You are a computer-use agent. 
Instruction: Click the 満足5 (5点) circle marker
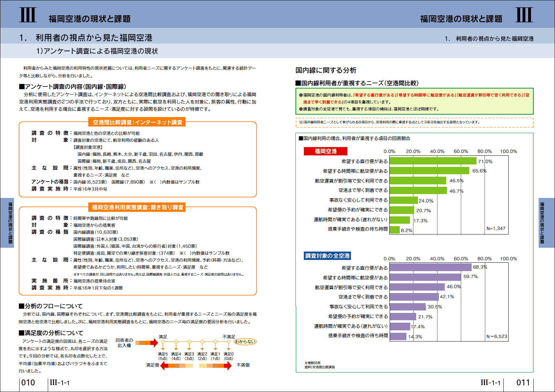point(163,342)
